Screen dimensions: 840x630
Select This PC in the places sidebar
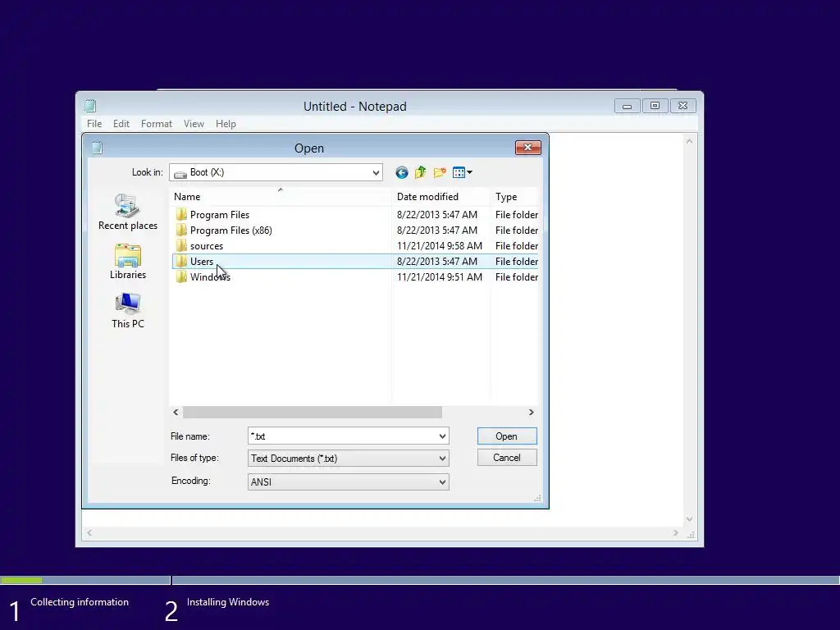(x=127, y=311)
